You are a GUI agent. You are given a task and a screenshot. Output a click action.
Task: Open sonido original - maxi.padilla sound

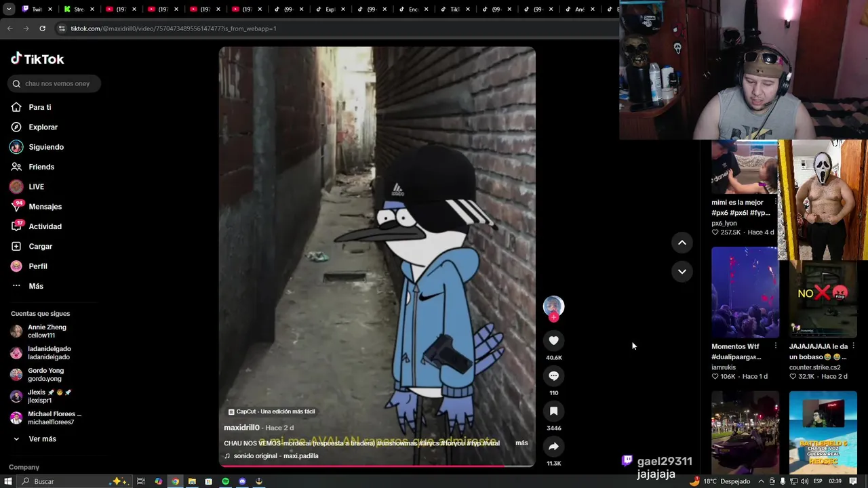271,456
